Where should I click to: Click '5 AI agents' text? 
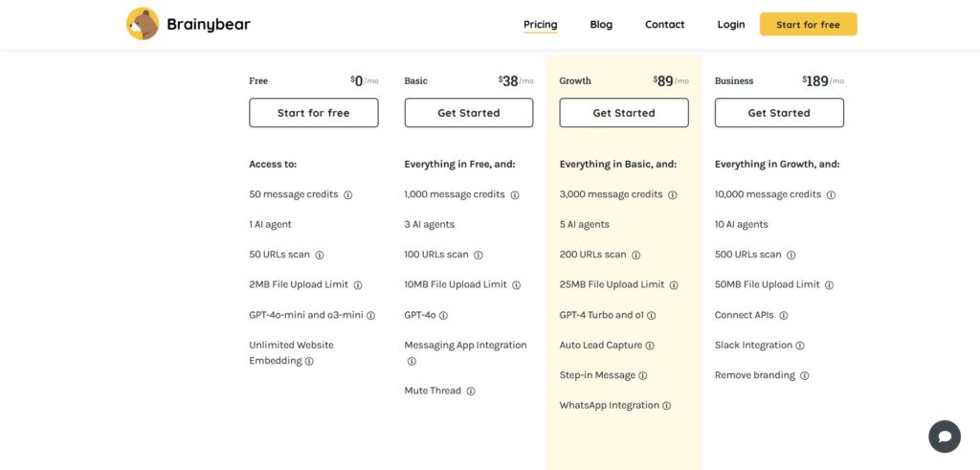[585, 225]
